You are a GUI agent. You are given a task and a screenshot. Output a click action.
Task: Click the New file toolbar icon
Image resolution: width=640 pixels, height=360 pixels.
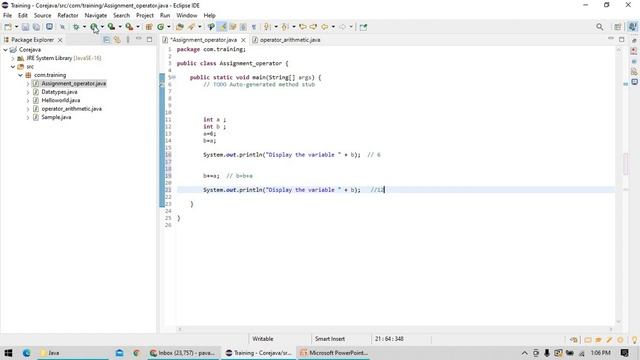pyautogui.click(x=8, y=27)
